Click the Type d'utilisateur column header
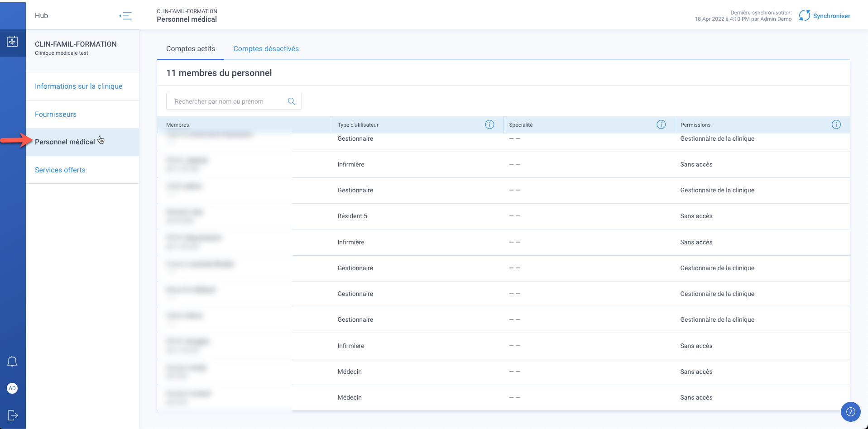 (x=358, y=125)
